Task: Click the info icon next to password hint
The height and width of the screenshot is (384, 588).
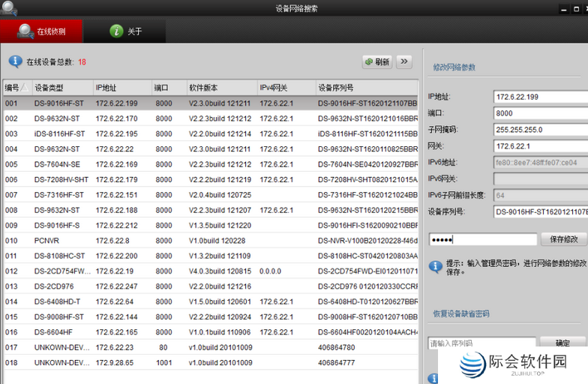Action: (x=434, y=266)
